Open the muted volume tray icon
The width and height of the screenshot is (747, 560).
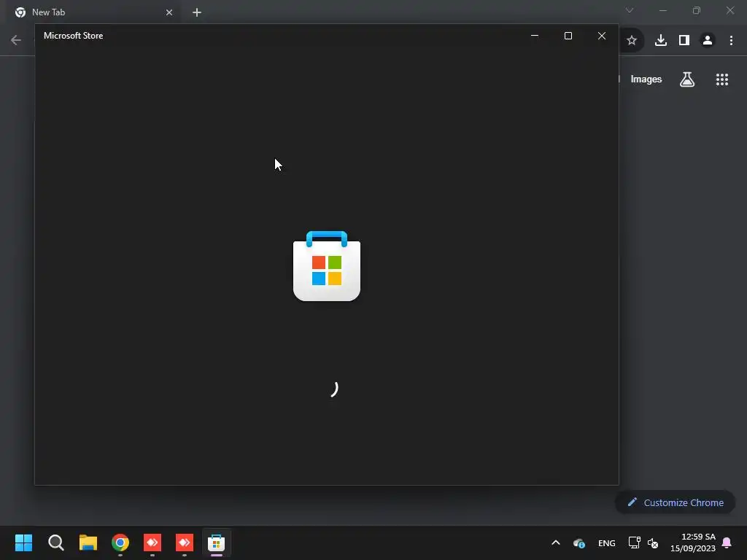pyautogui.click(x=653, y=542)
